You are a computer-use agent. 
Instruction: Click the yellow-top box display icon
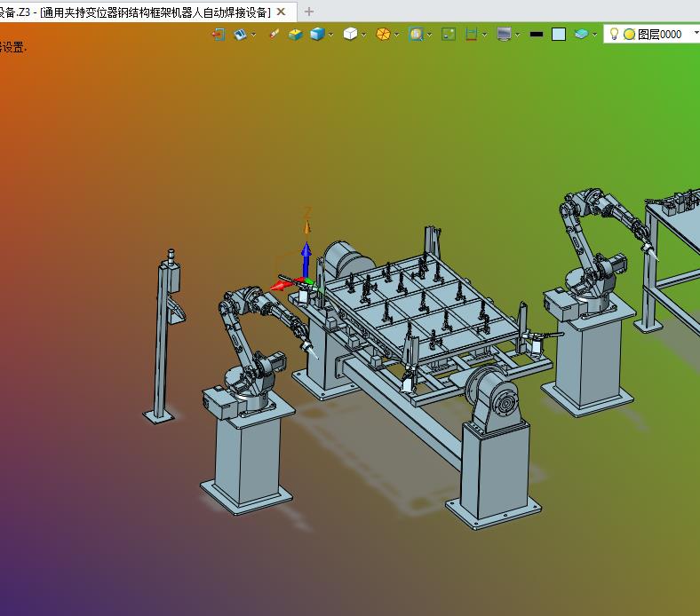[x=295, y=35]
